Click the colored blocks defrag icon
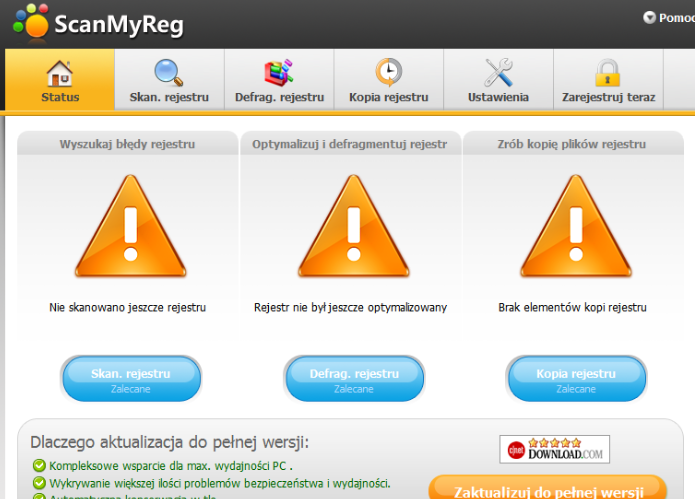The image size is (695, 499). pyautogui.click(x=279, y=73)
